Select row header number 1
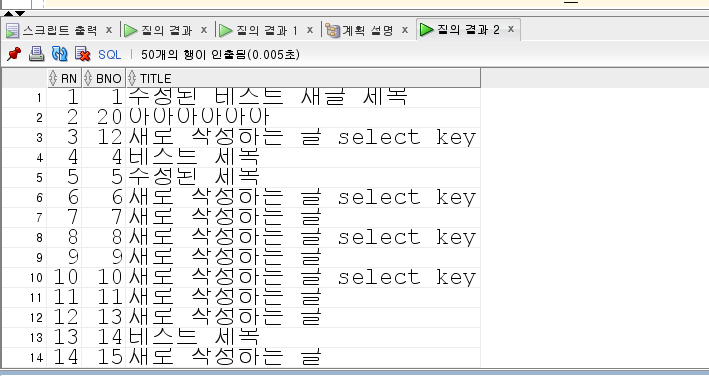The height and width of the screenshot is (382, 709). [x=24, y=98]
